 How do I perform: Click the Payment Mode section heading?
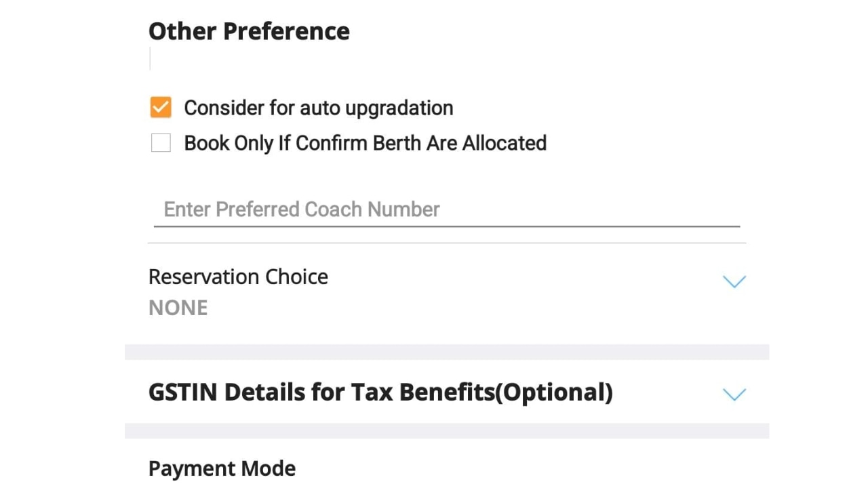coord(222,468)
